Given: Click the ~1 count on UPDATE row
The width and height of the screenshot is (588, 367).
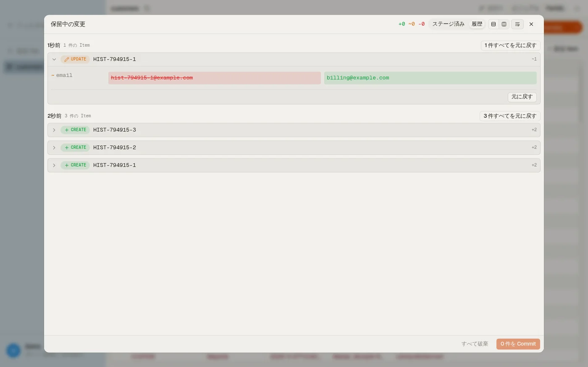Looking at the screenshot, I should (x=534, y=59).
